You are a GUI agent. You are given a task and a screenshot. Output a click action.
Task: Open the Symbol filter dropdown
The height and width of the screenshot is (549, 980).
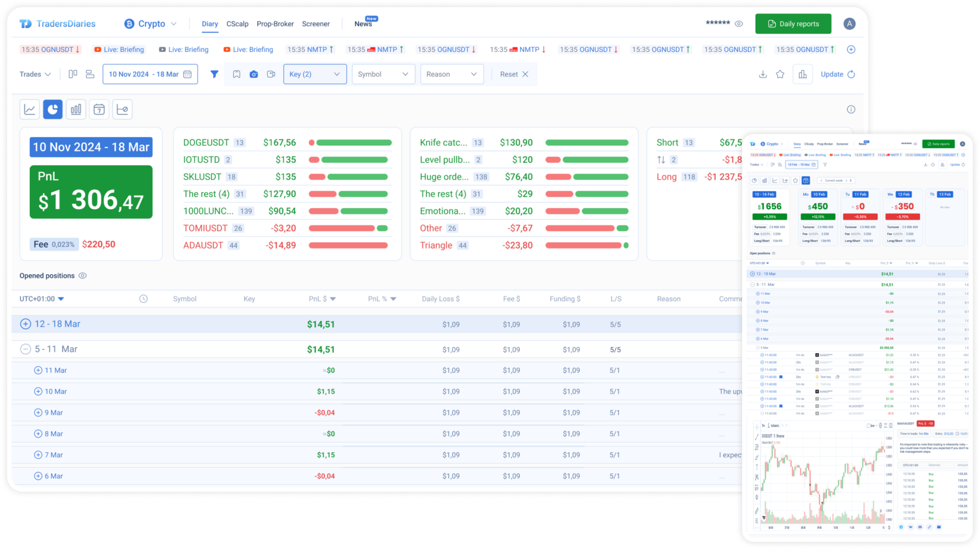(383, 74)
